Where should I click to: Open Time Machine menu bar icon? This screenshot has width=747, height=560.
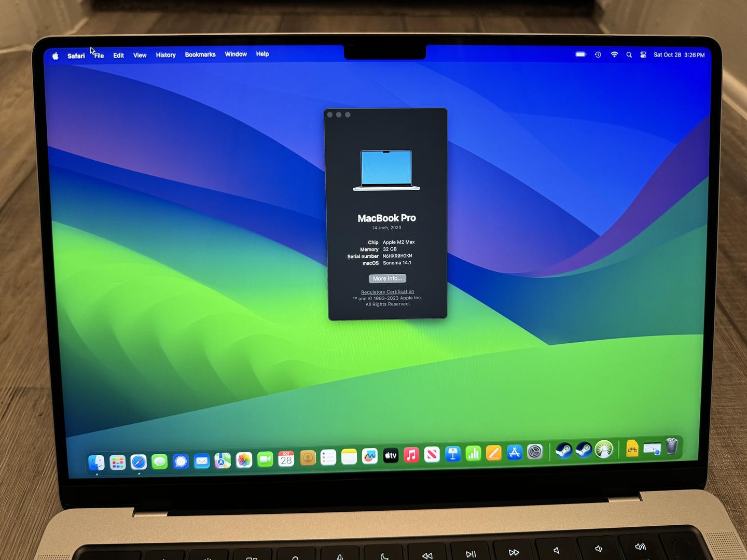(598, 54)
